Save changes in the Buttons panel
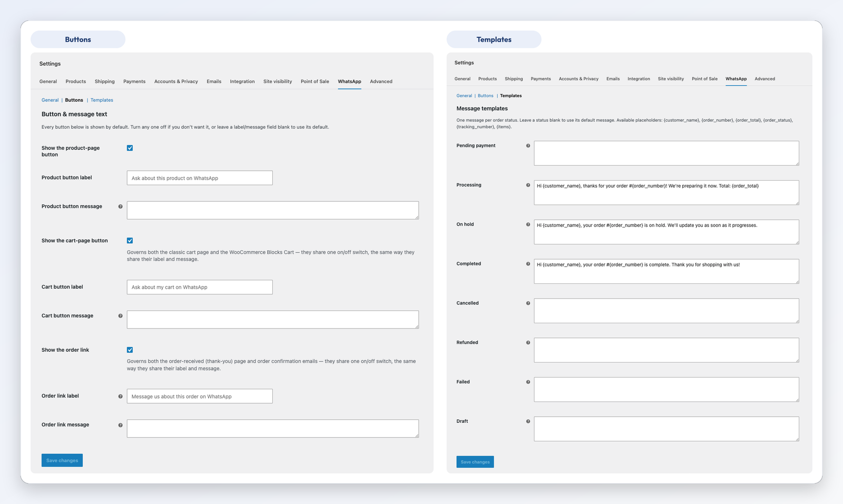 (x=62, y=460)
